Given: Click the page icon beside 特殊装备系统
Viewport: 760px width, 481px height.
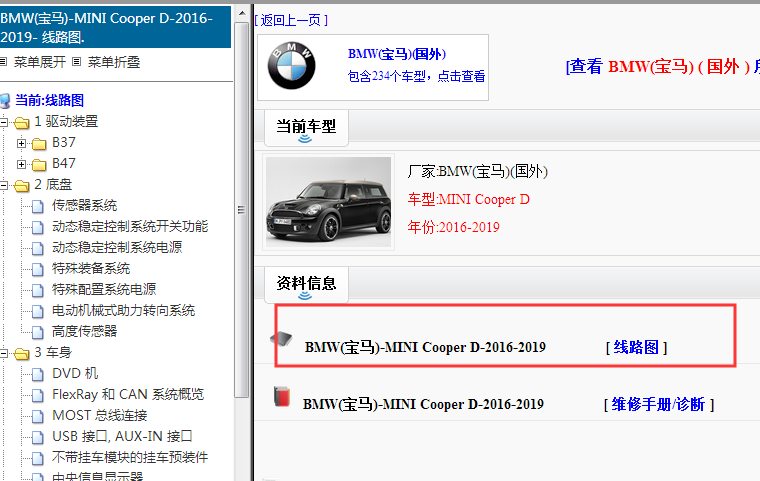Looking at the screenshot, I should [x=38, y=270].
